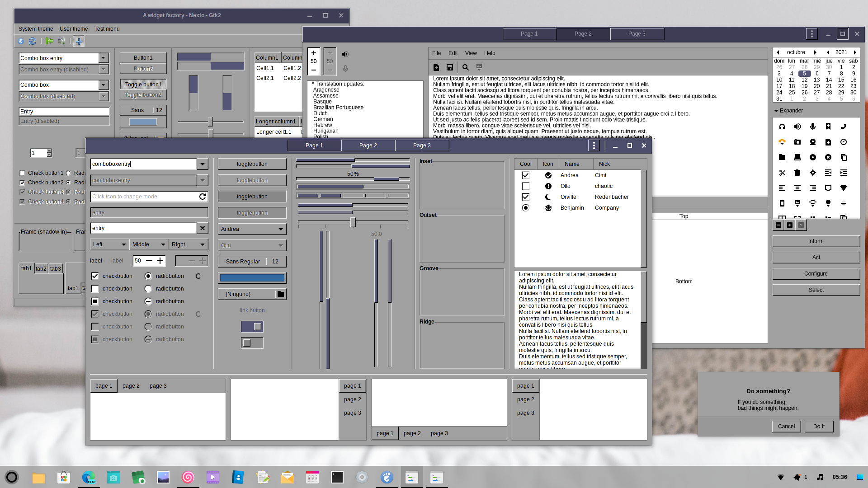The width and height of the screenshot is (868, 488).
Task: Click Cancel in the Do something dialog
Action: (786, 427)
